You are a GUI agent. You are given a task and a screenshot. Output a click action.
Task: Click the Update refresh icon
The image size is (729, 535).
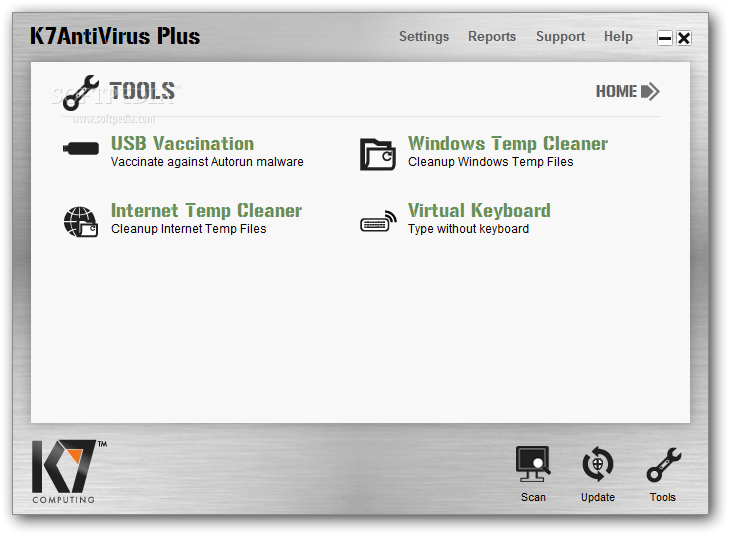(598, 464)
